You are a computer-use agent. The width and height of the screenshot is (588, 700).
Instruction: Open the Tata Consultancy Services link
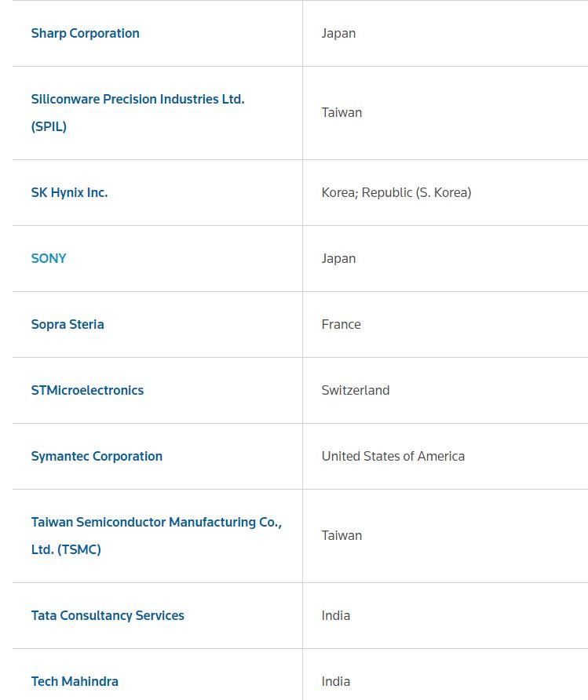108,615
